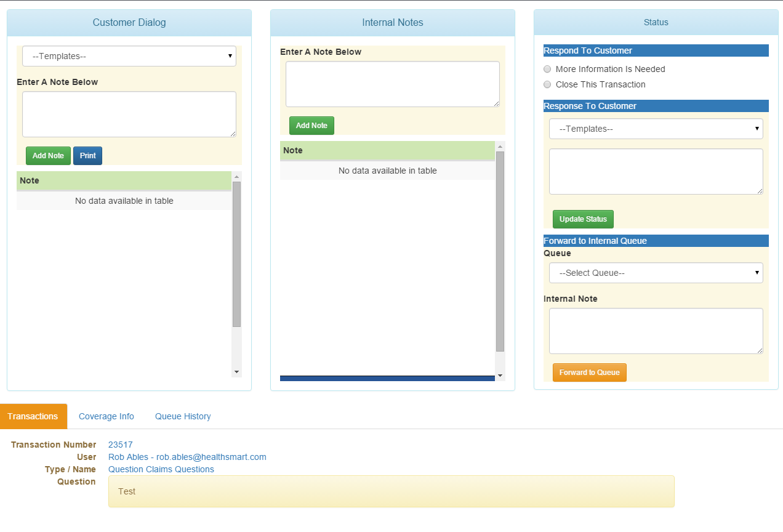Click the Internal Note field under Queue
Screen dimensions: 783x532
point(656,331)
